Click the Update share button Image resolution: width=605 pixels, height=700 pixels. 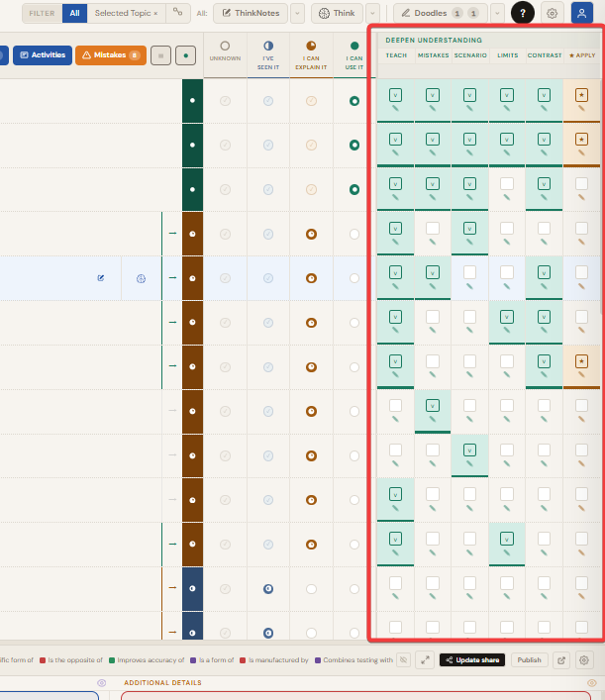click(471, 660)
